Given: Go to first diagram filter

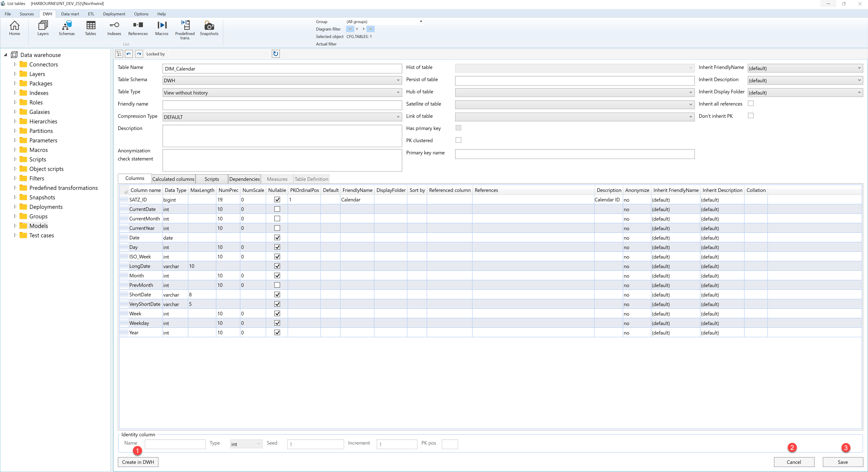Looking at the screenshot, I should pyautogui.click(x=350, y=29).
